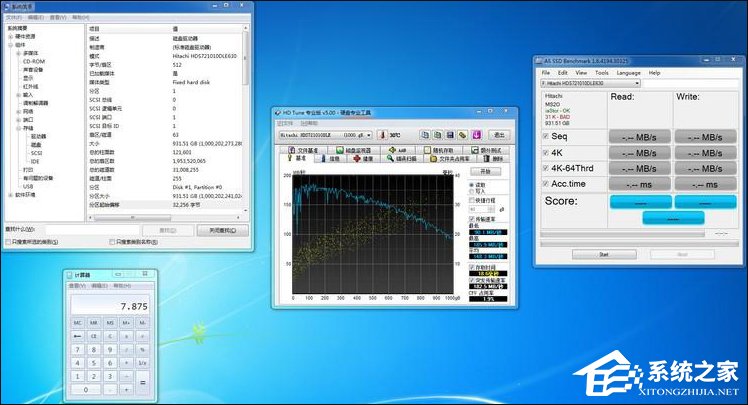This screenshot has height=405, width=748.
Task: Click the second copy screenshot icon in HD Tune
Action: (437, 134)
